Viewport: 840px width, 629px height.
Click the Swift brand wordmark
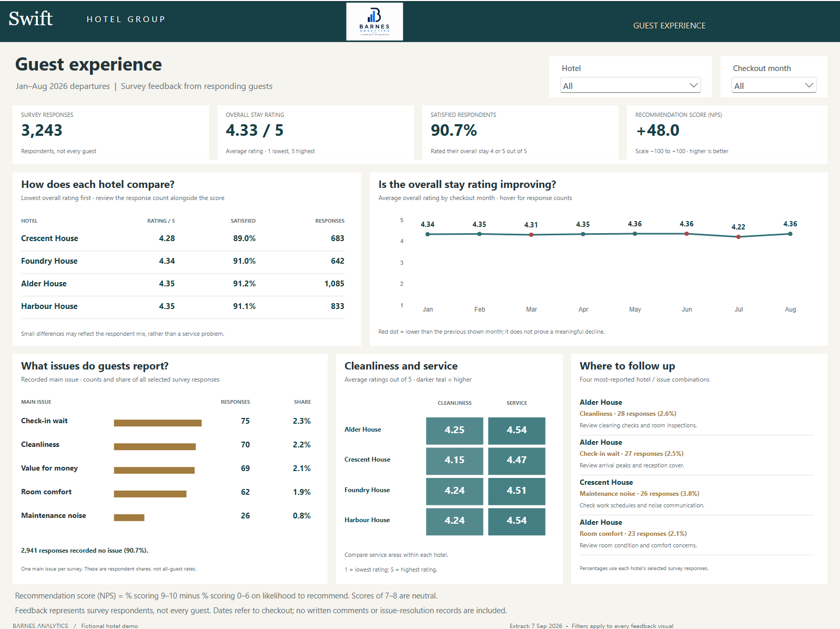31,18
